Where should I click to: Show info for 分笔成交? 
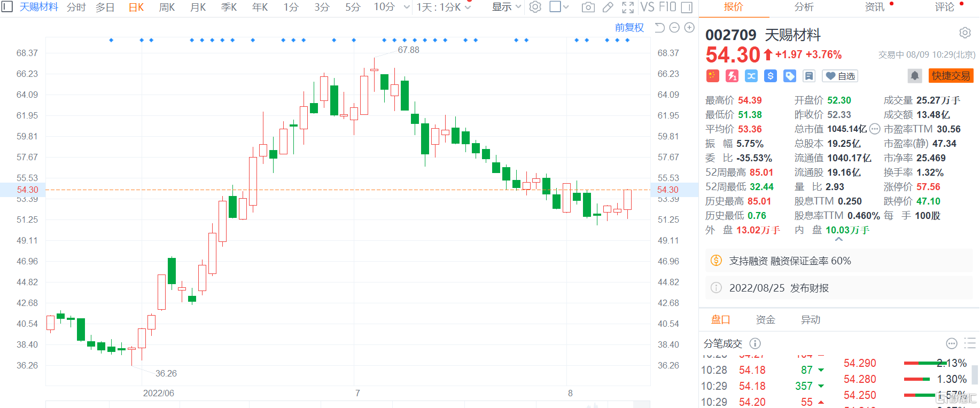[x=755, y=343]
